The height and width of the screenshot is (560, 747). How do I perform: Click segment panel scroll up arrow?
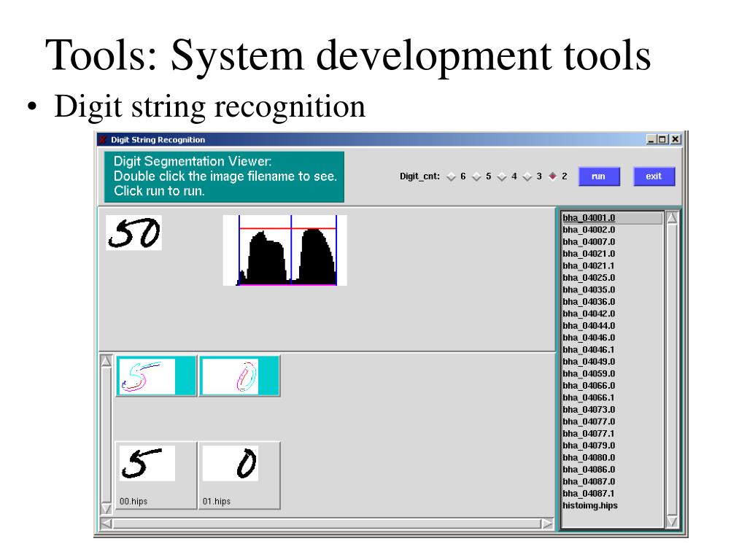coord(107,362)
